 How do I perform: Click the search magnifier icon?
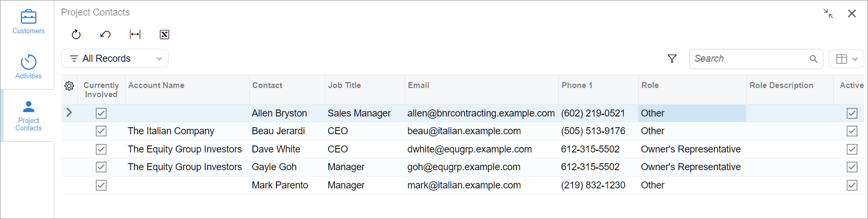(813, 59)
